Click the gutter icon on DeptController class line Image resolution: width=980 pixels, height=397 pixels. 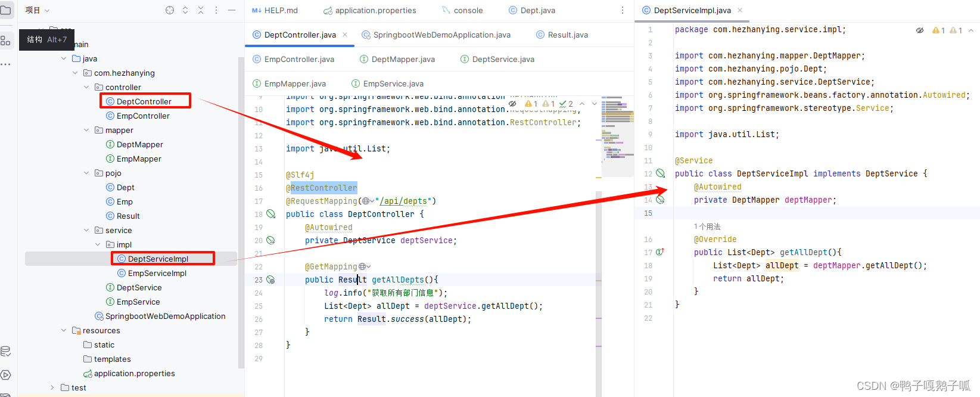pyautogui.click(x=271, y=214)
